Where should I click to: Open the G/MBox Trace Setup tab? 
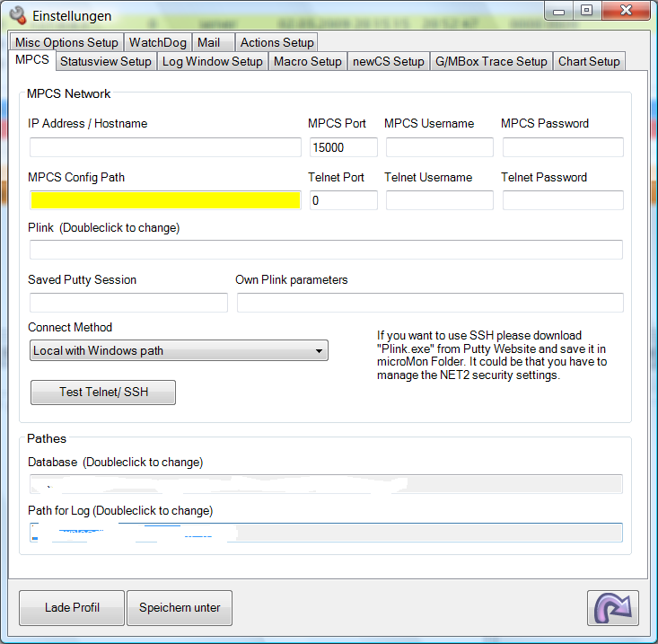point(491,61)
